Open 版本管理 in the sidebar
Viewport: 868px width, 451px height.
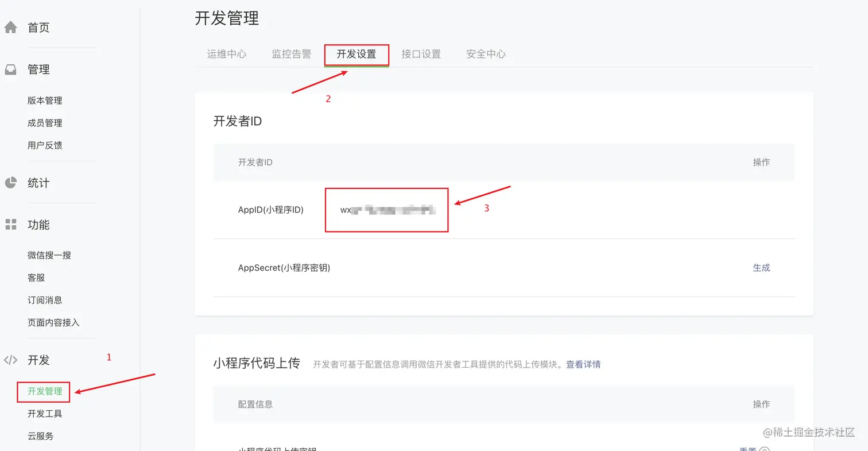click(x=46, y=100)
